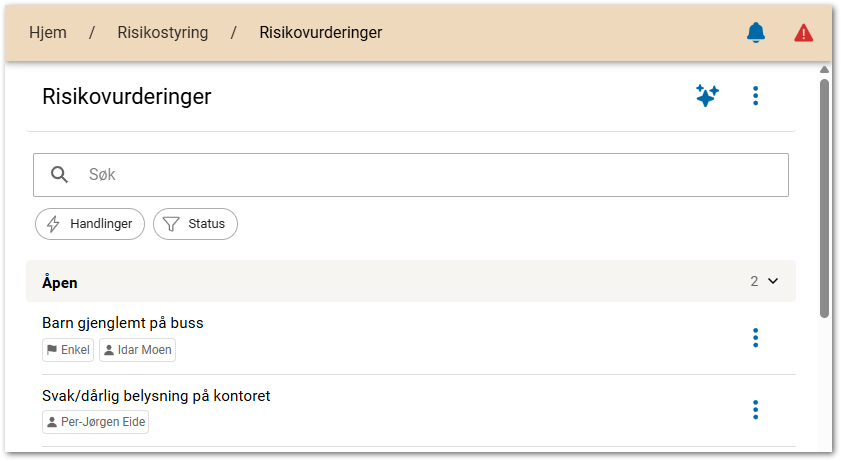Open Svak/dårlig belysning på kontoret assessment
Screen dimensions: 841x461
156,396
